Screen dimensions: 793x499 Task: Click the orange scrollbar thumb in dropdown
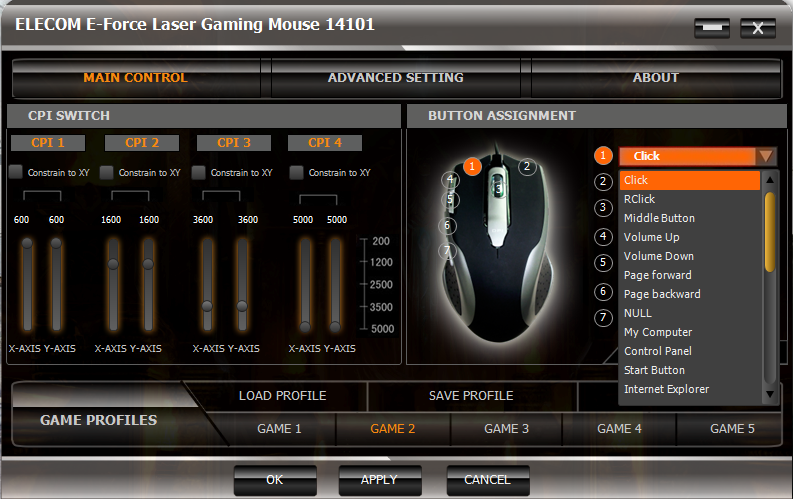point(770,232)
